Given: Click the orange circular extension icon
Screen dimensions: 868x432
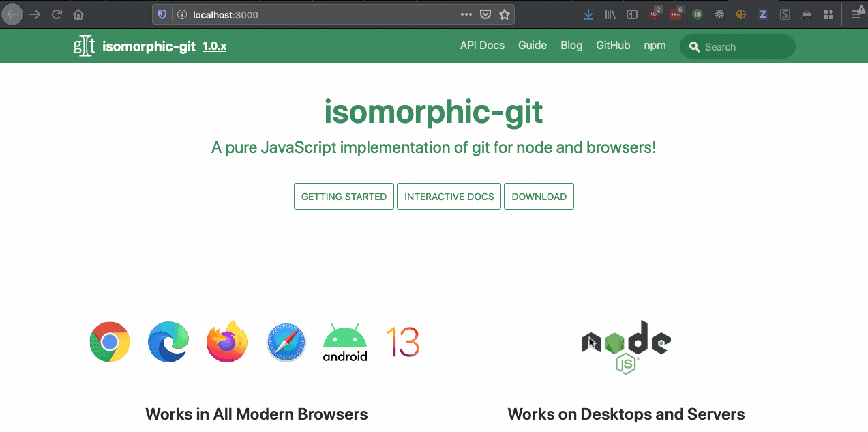Looking at the screenshot, I should click(741, 14).
